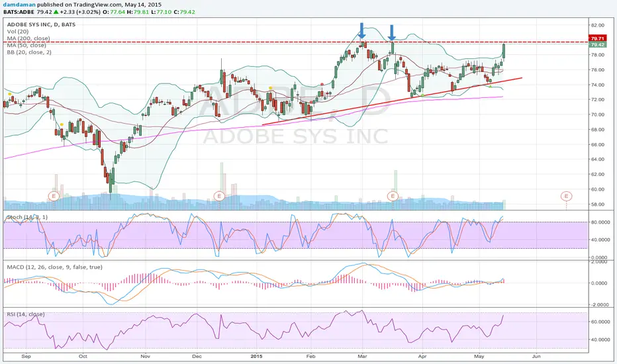Click the 40.0000 label on Stoch axis

599,240
